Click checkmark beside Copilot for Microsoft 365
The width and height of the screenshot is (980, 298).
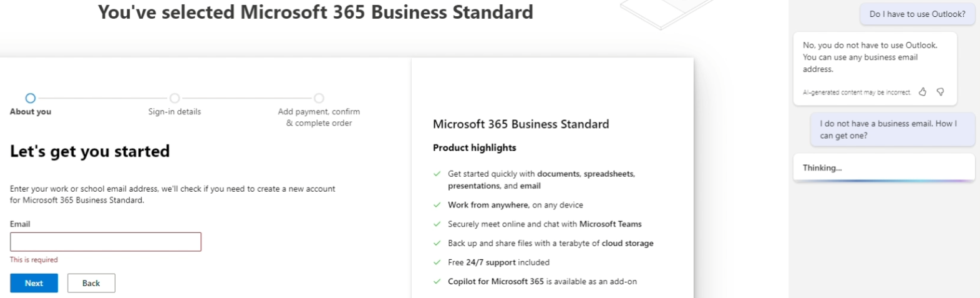point(437,282)
